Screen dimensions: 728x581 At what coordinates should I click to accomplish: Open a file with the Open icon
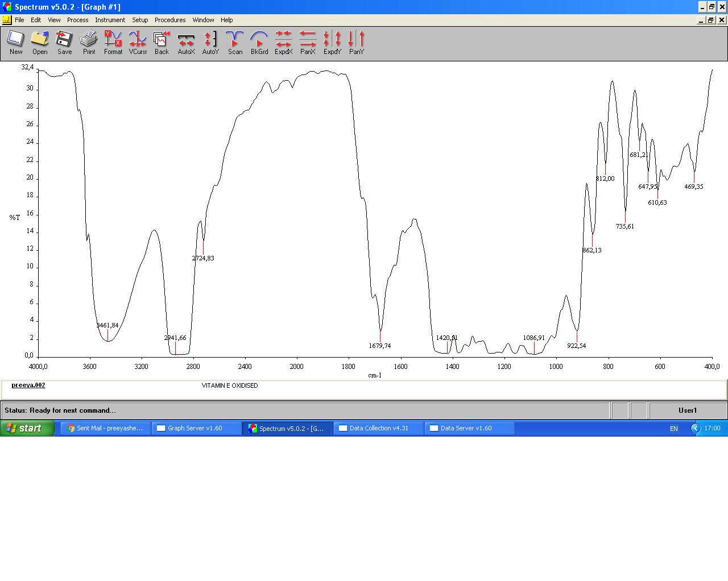coord(40,43)
